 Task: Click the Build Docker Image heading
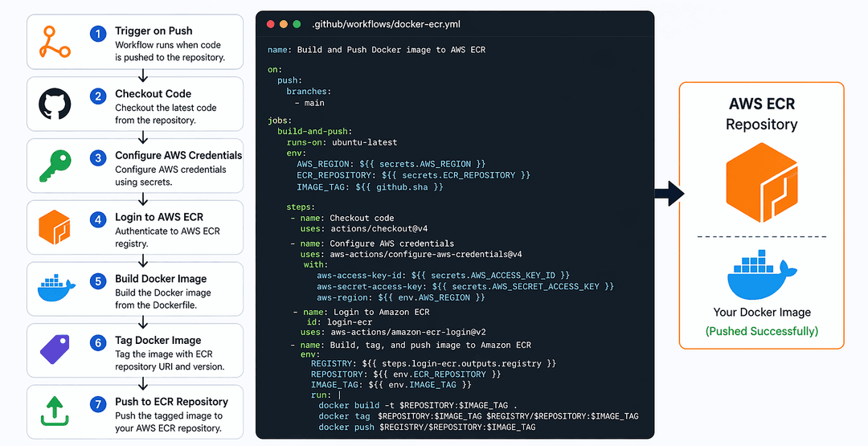tap(161, 279)
